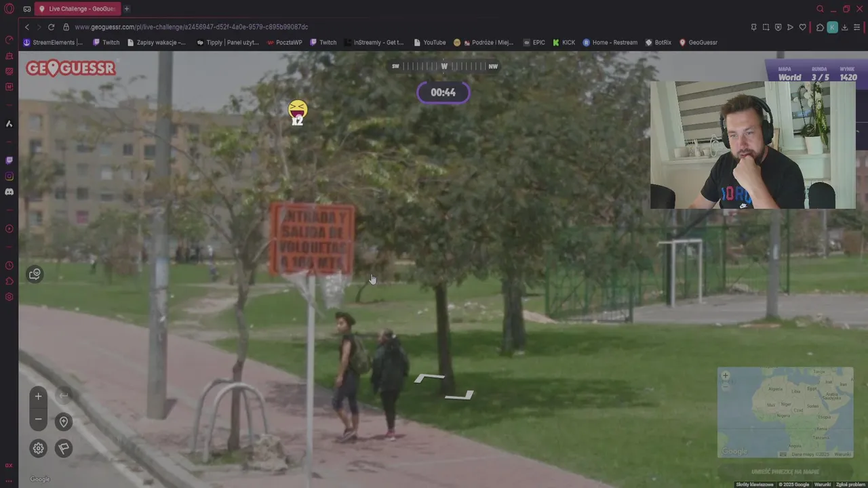Open the downloads icon

[x=844, y=27]
